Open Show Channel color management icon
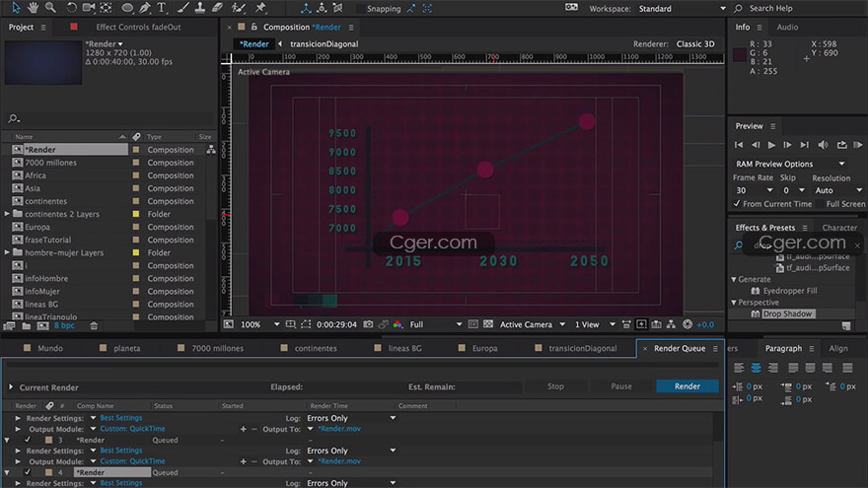Screen dimensions: 868x488 point(398,324)
